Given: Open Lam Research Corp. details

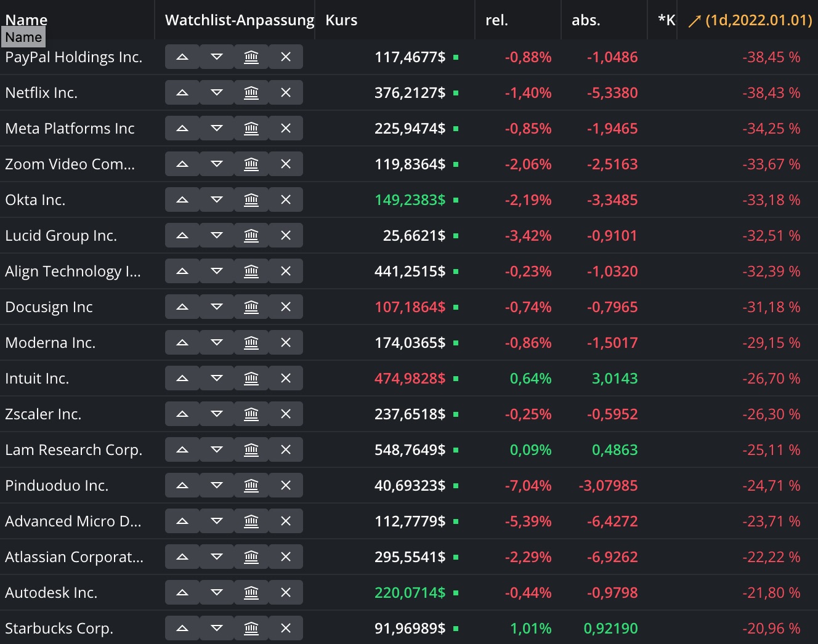Looking at the screenshot, I should click(x=74, y=449).
